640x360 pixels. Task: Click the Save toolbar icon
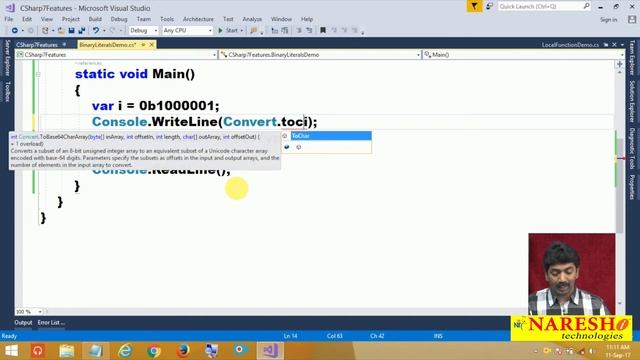click(x=71, y=31)
